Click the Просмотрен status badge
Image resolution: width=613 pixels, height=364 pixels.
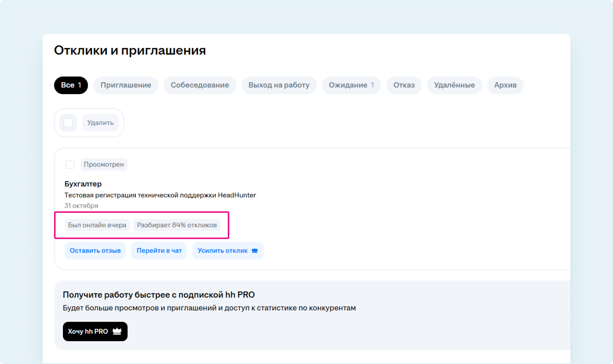tap(104, 165)
